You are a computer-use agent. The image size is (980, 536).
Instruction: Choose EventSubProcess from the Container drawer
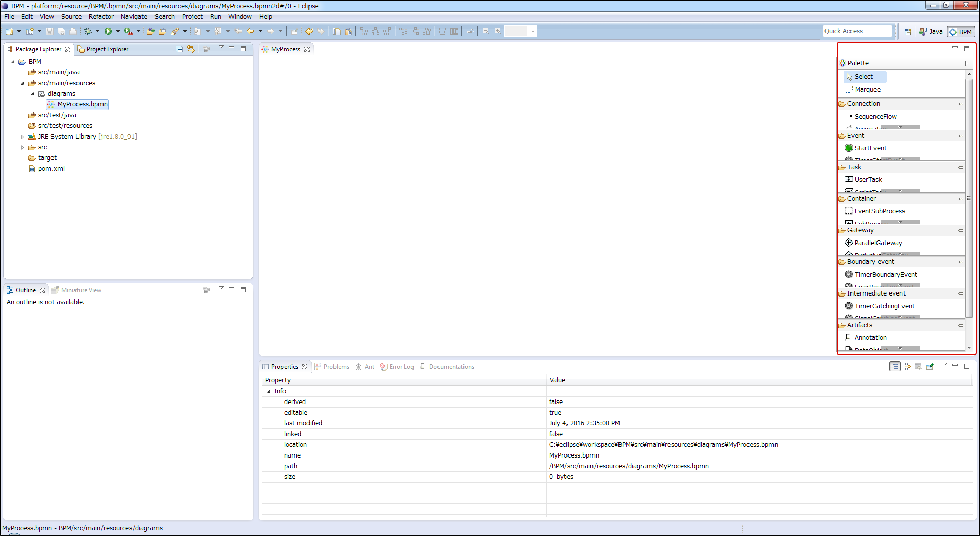coord(875,211)
